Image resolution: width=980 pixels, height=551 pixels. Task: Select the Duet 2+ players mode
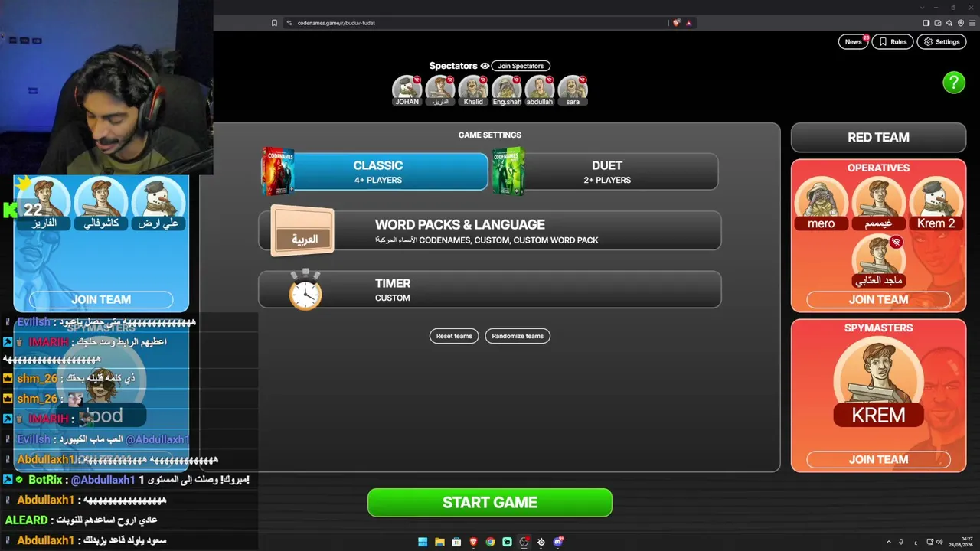click(x=606, y=171)
